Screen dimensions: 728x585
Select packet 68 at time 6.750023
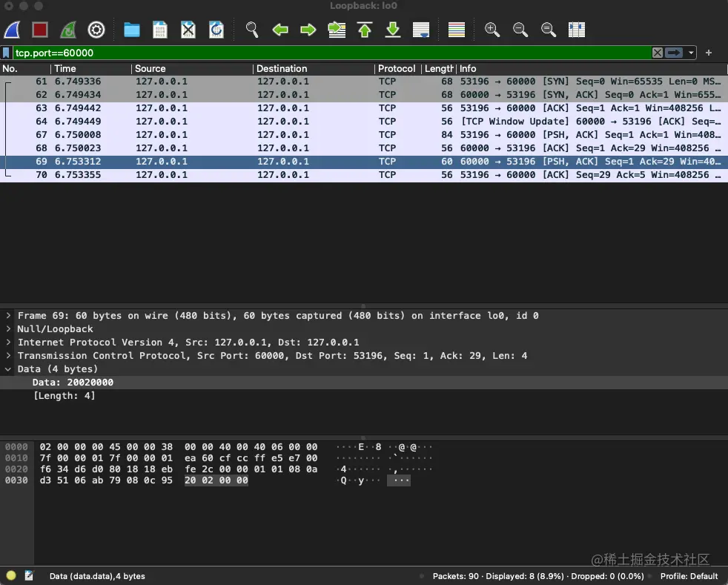click(364, 148)
